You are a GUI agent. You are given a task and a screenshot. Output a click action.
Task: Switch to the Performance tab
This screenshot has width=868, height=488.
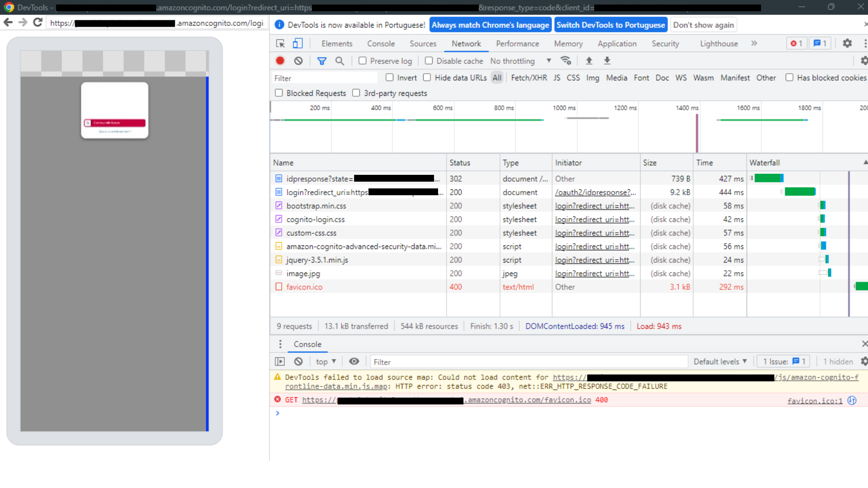point(517,43)
